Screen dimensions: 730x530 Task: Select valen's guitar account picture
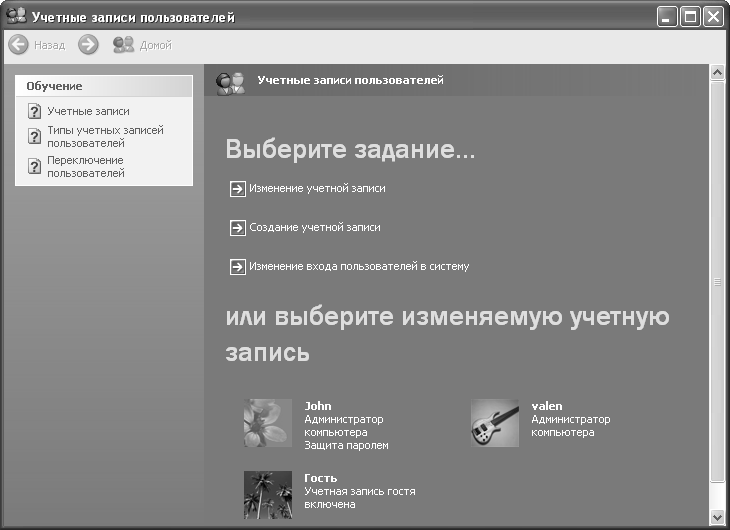(494, 423)
